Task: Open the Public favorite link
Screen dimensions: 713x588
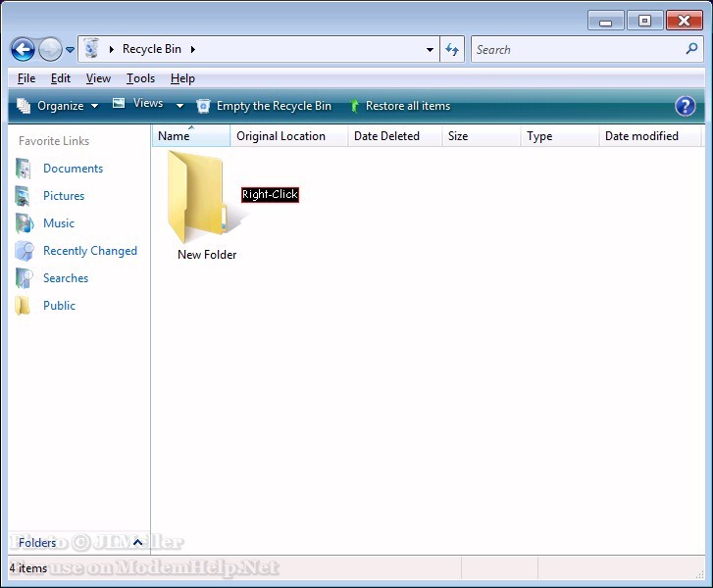Action: tap(59, 306)
